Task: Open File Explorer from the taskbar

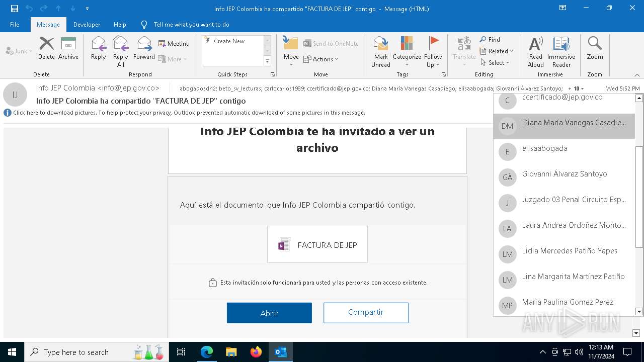Action: [x=231, y=352]
